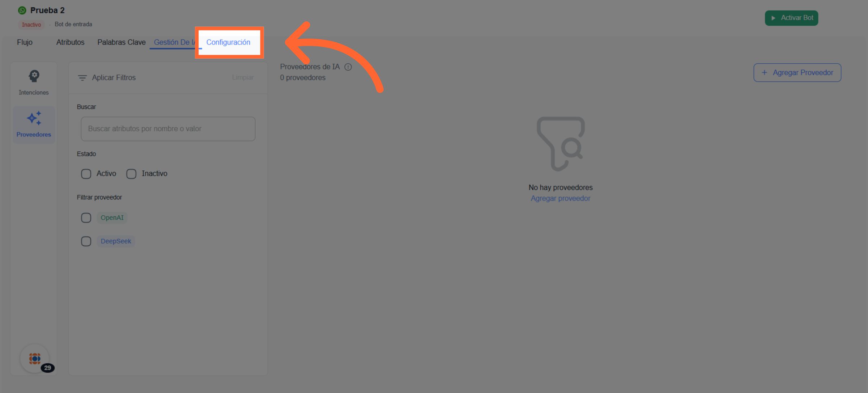
Task: Select the Proveedores sparkles icon
Action: [x=34, y=118]
